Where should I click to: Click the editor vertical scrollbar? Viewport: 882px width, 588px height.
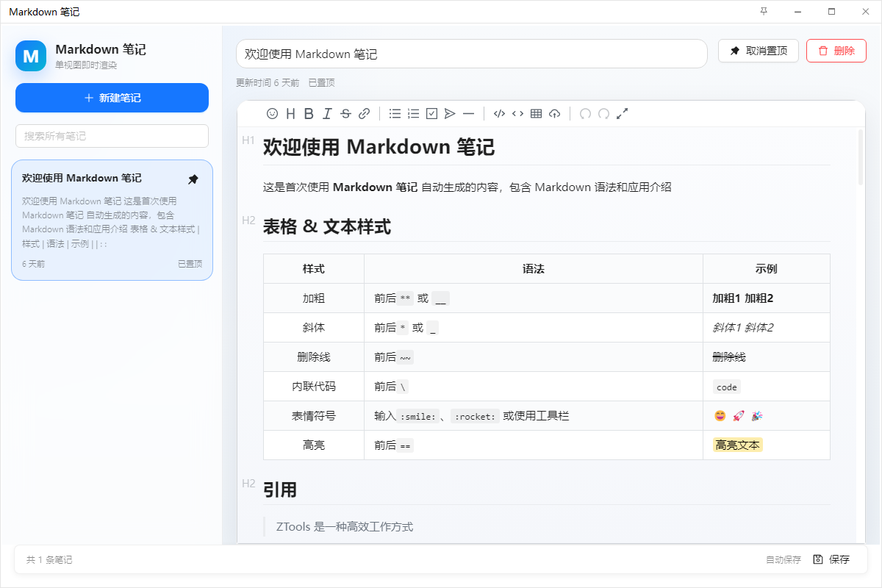pyautogui.click(x=861, y=157)
